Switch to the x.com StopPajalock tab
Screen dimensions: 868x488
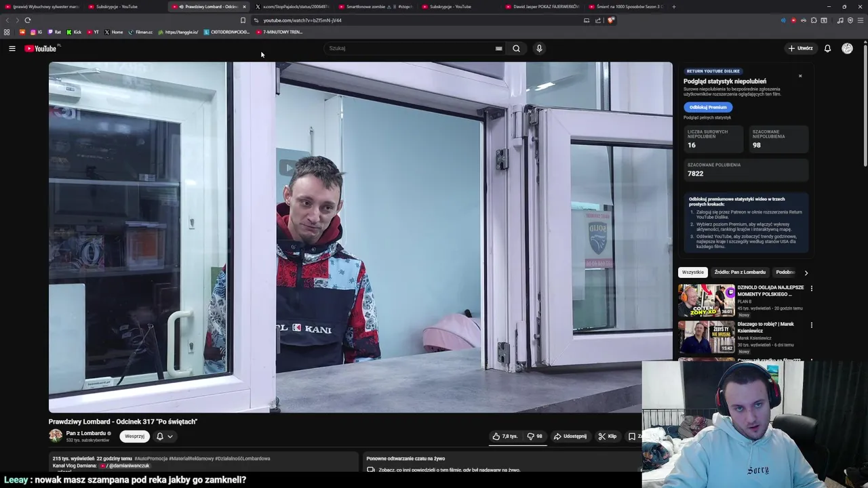click(x=292, y=7)
